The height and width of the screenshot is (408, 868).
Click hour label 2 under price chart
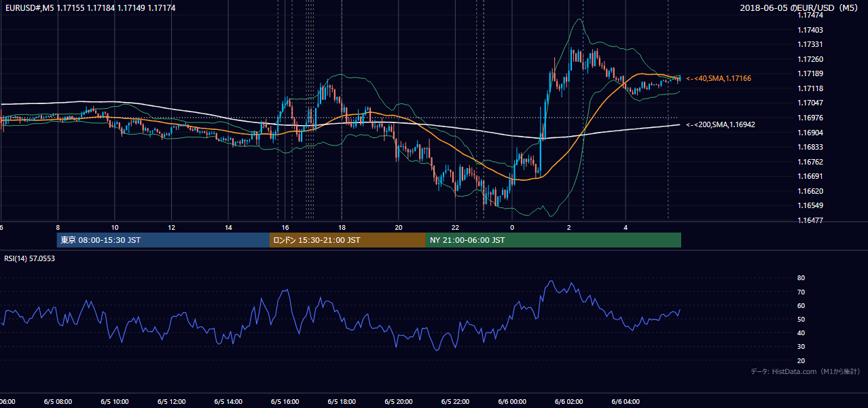point(569,227)
